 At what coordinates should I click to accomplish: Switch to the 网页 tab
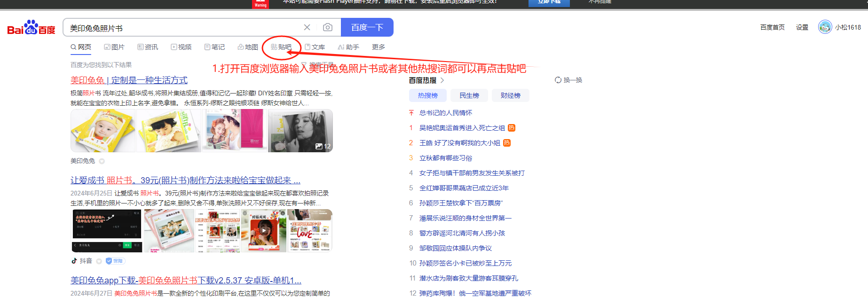(x=81, y=47)
